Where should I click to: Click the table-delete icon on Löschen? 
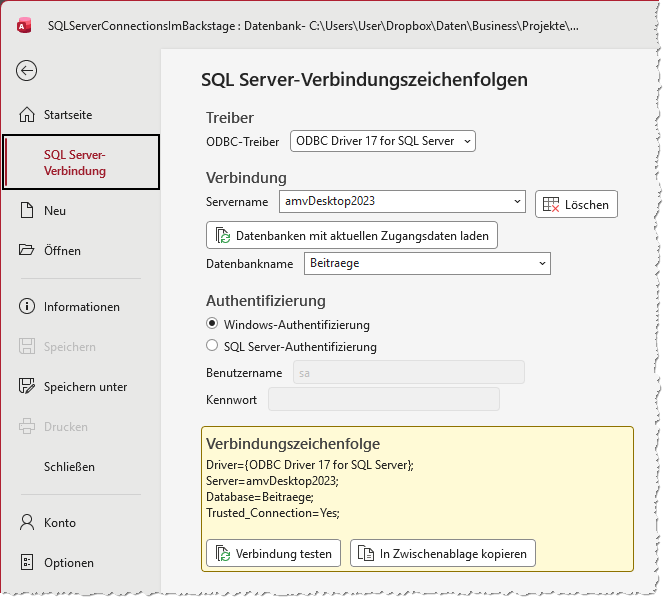(551, 204)
